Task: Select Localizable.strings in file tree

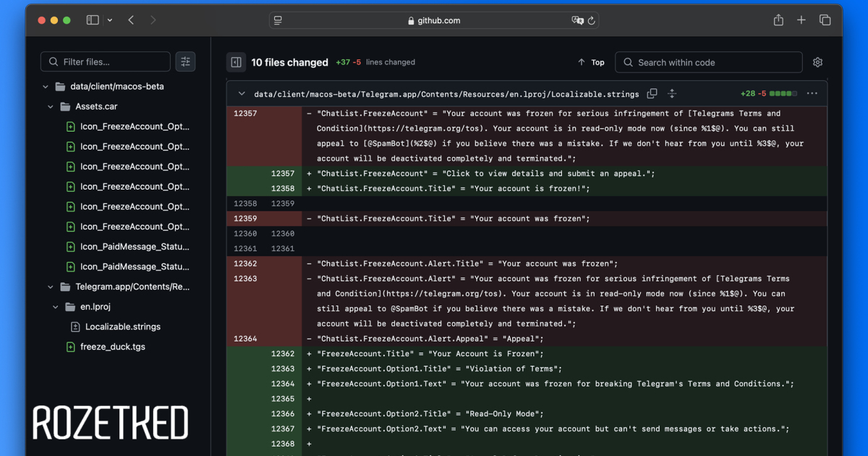Action: (x=122, y=326)
